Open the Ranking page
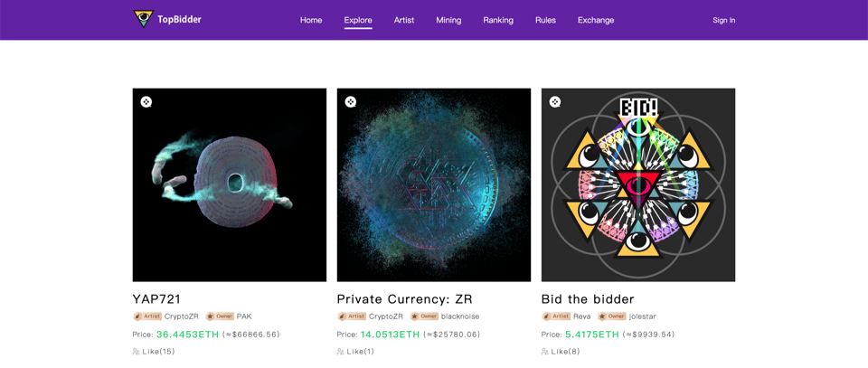This screenshot has width=868, height=368. pos(498,21)
